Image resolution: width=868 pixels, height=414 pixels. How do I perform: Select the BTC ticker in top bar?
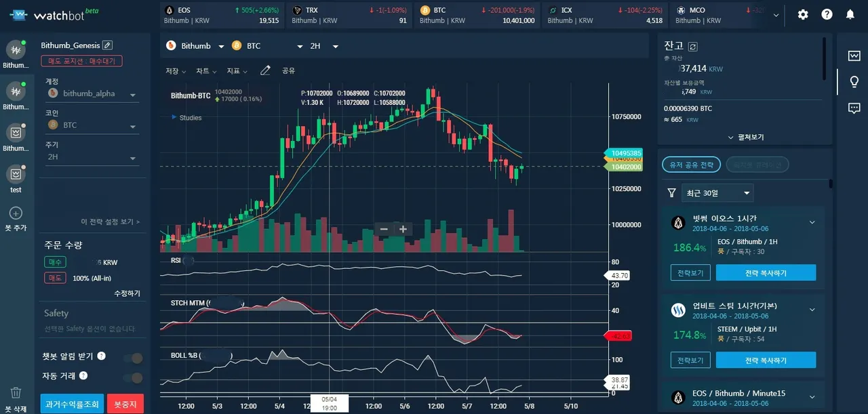click(477, 15)
